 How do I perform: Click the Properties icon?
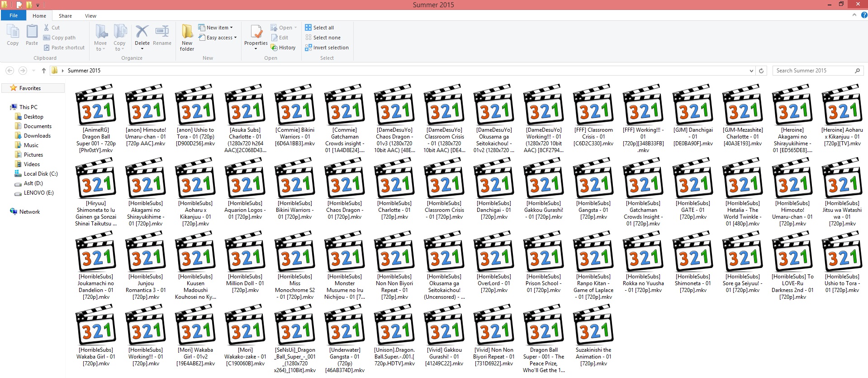[256, 36]
